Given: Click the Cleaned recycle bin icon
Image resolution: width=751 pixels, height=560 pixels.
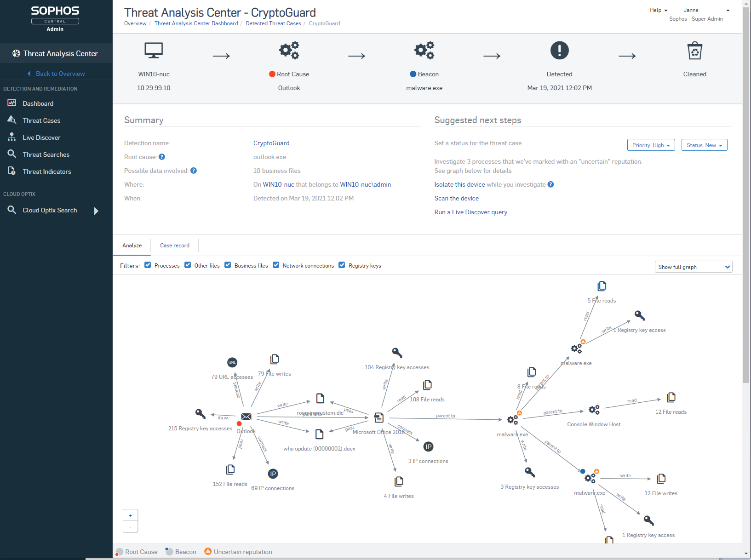Looking at the screenshot, I should [695, 51].
